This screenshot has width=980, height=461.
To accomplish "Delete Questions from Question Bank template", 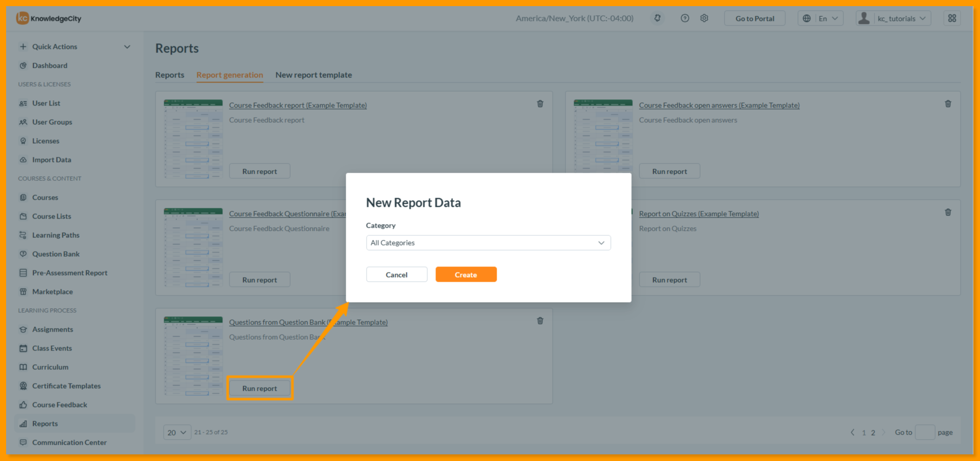I will point(540,321).
